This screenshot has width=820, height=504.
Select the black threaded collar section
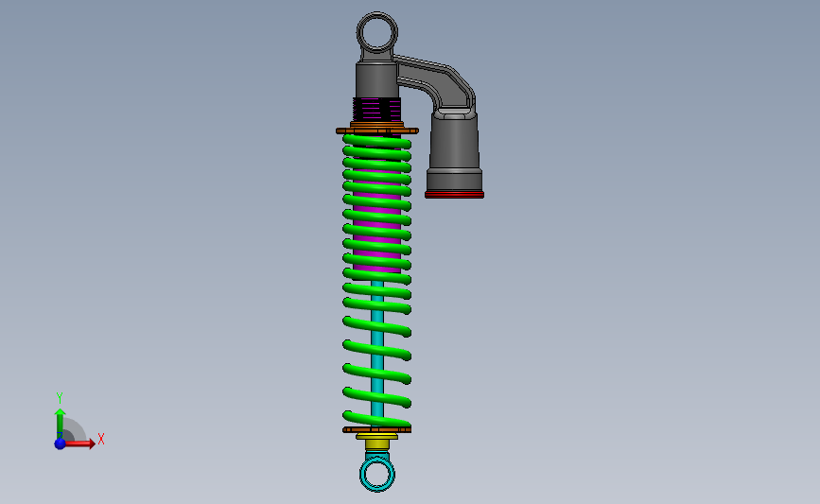tap(377, 110)
